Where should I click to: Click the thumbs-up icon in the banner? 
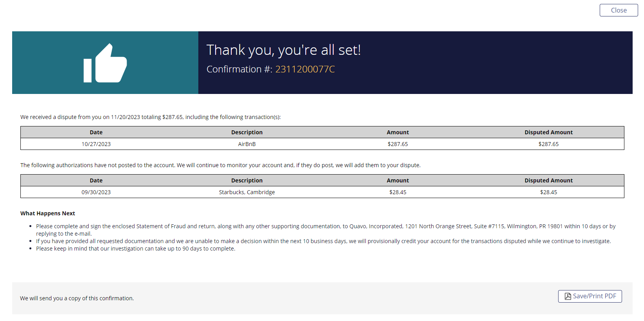[105, 63]
